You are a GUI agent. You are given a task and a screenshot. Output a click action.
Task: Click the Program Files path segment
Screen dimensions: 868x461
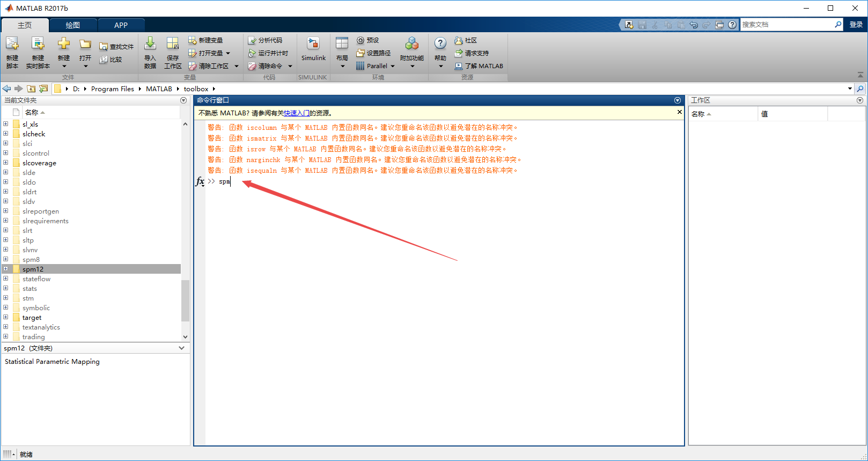(113, 89)
